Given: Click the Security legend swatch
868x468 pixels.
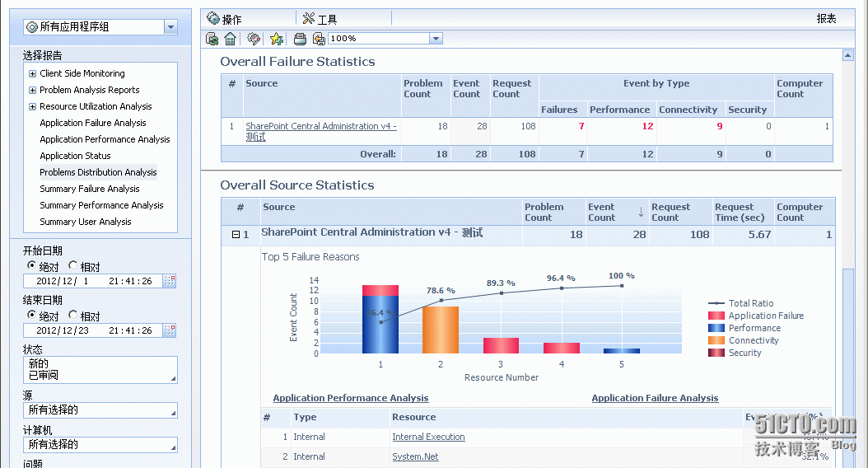Looking at the screenshot, I should tap(716, 353).
